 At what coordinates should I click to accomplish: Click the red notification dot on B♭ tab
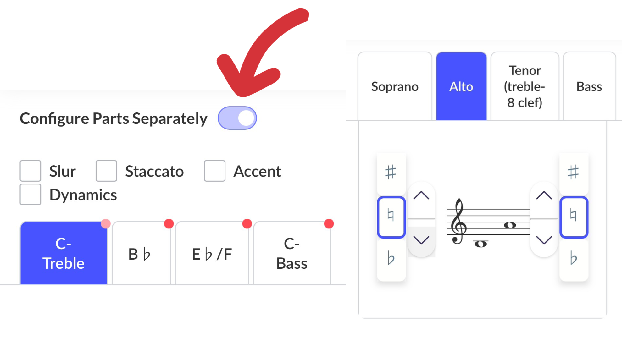[x=169, y=223]
